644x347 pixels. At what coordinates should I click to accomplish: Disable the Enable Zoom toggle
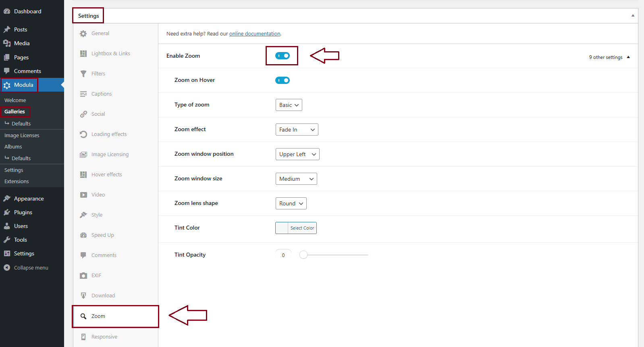click(x=282, y=56)
